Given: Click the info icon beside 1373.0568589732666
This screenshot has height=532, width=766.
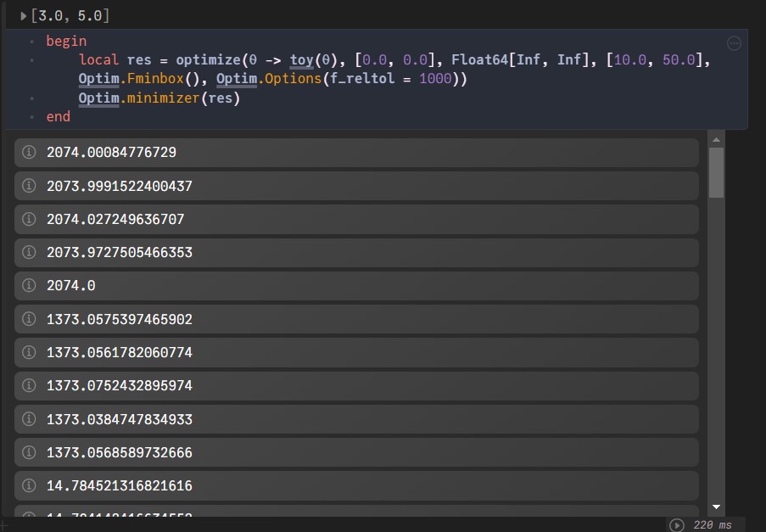Looking at the screenshot, I should point(29,452).
